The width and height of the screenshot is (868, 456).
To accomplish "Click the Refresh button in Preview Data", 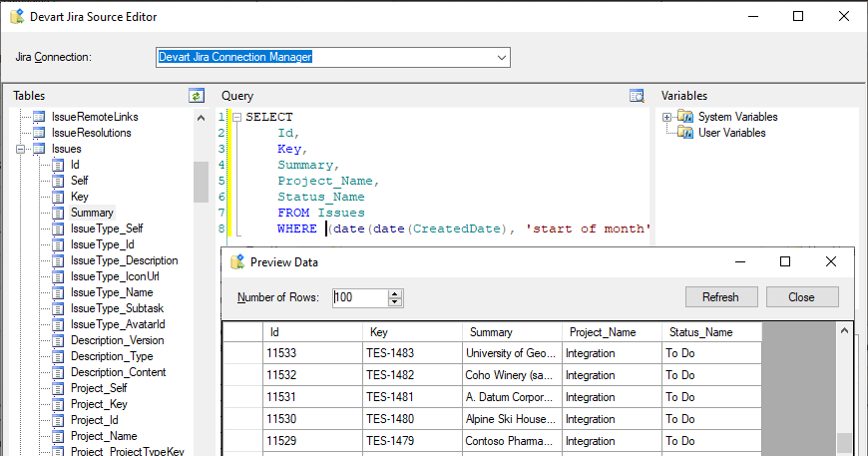I will [x=720, y=297].
